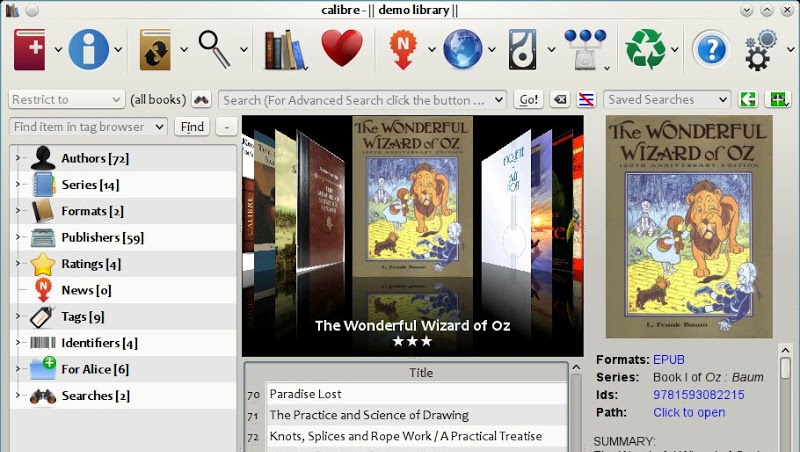Open Help with the question mark icon
Viewport: 800px width, 452px height.
coord(711,49)
